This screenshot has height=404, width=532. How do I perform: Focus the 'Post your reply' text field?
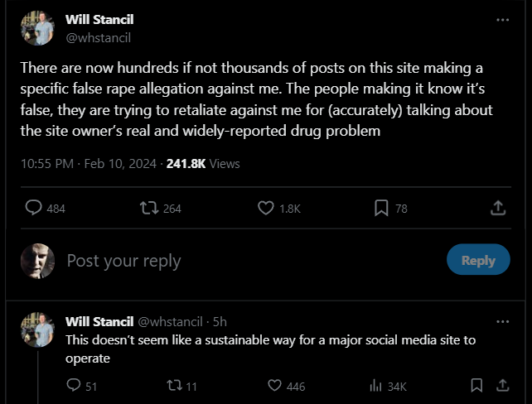(251, 261)
